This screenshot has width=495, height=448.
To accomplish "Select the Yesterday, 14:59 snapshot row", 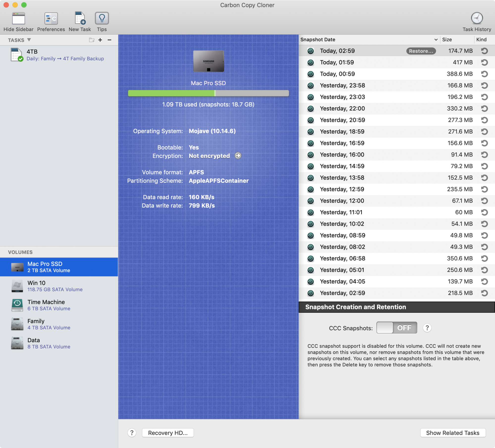I will click(397, 166).
